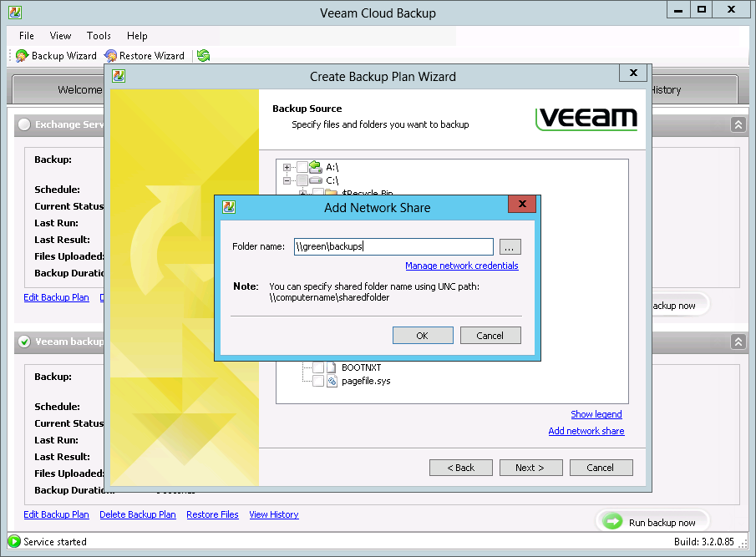Click the Veeam logo in the wizard

point(586,119)
